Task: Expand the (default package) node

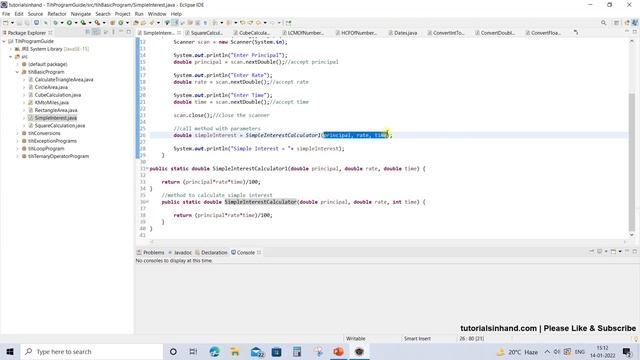Action: [x=18, y=64]
